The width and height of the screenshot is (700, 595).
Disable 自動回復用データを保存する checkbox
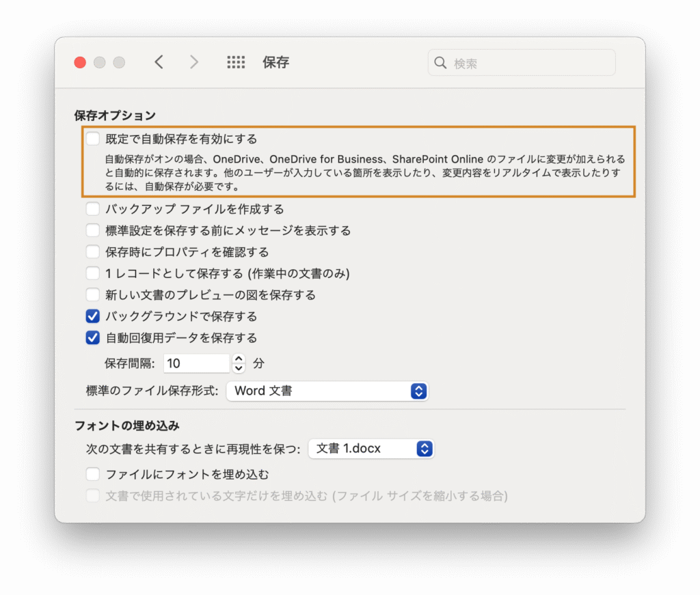click(x=93, y=337)
